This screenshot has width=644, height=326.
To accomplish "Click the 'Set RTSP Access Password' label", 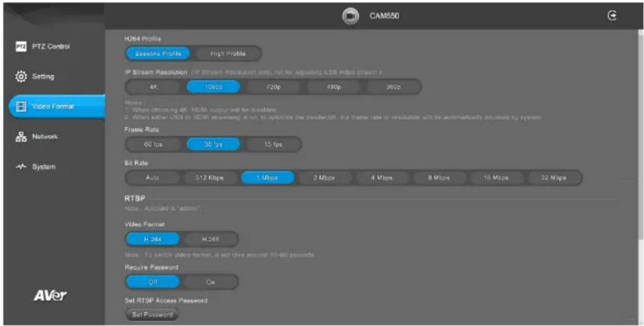I will pos(166,301).
